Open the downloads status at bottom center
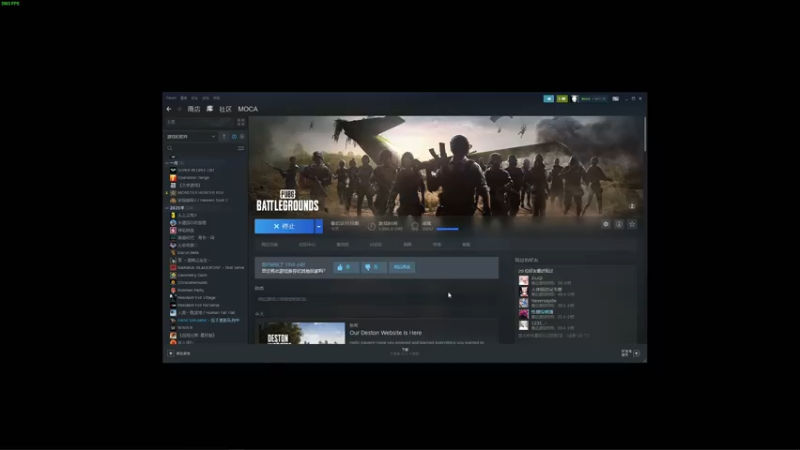 coord(405,352)
